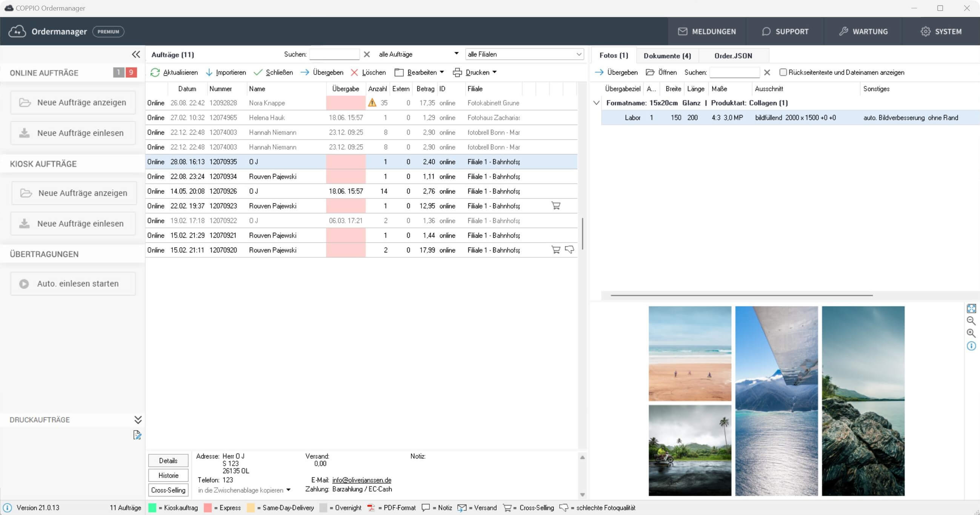Click the shopping cart icon on order 12070923
Screen dimensions: 980x515
coord(555,205)
